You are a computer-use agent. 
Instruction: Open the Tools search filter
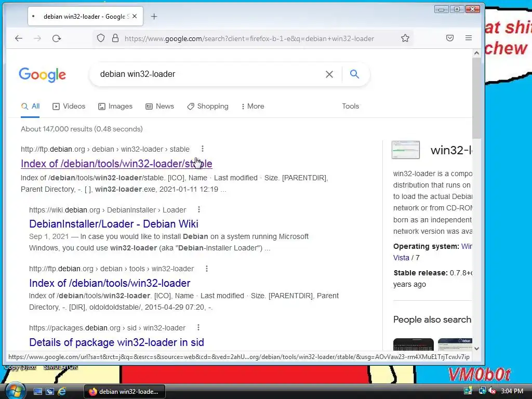pyautogui.click(x=351, y=106)
